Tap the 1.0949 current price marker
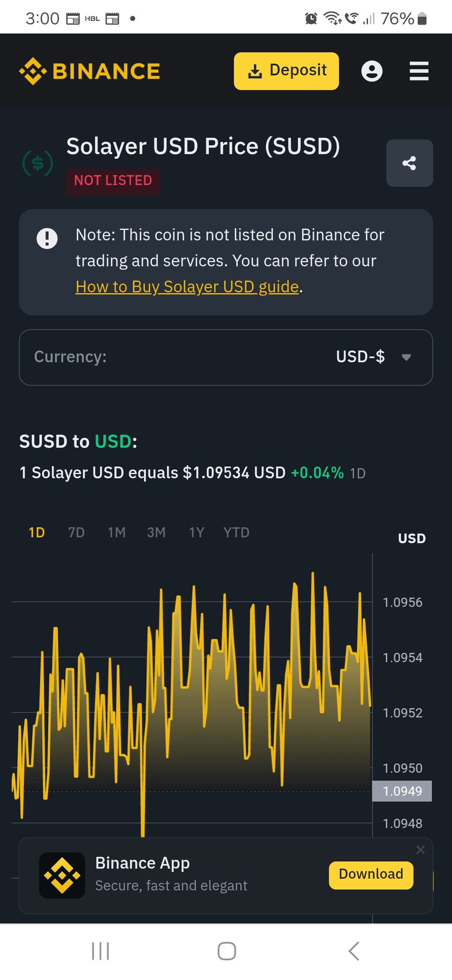This screenshot has height=980, width=452. pos(402,791)
